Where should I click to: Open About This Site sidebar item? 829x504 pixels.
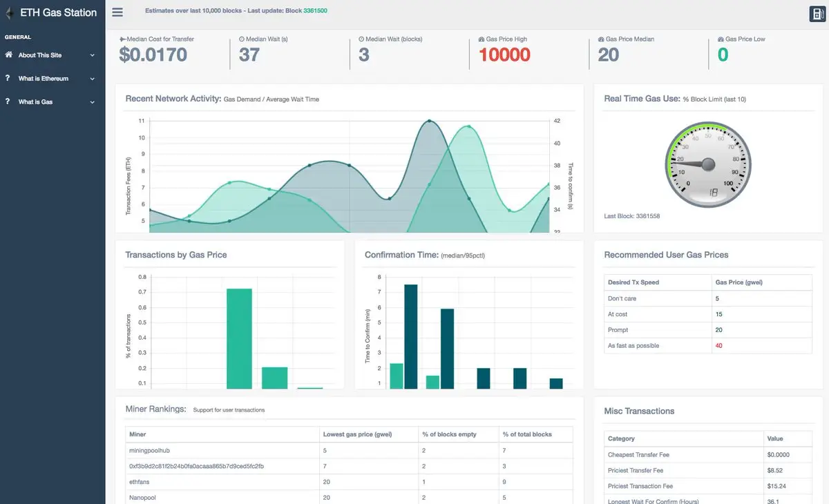pos(40,55)
